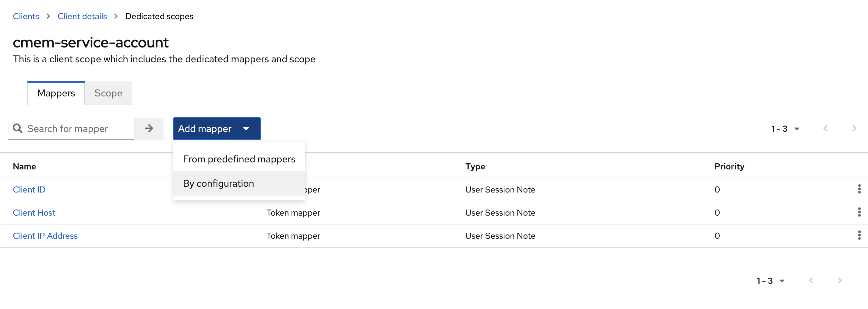Open the Client IP Address mapper
Viewport: 868px width, 309px height.
pos(45,236)
